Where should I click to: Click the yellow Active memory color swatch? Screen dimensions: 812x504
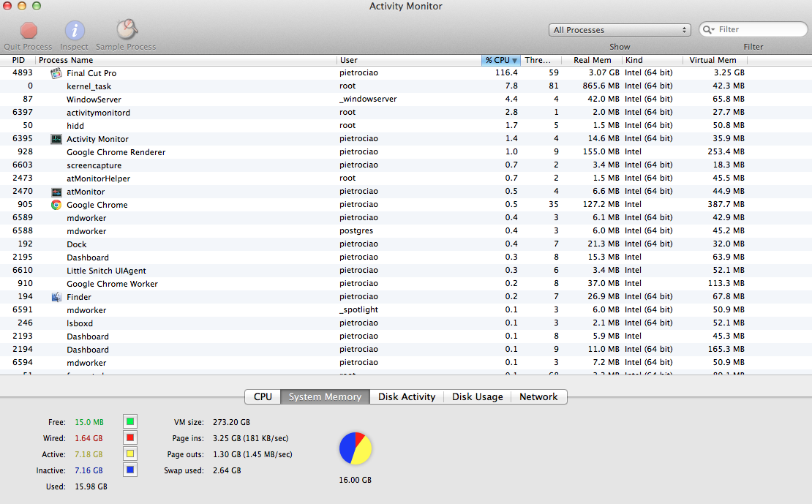click(130, 454)
